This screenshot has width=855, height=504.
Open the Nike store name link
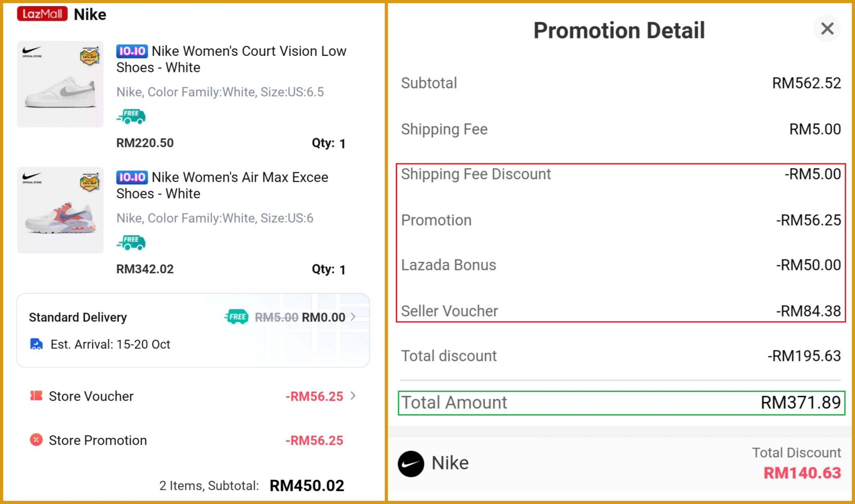(x=90, y=15)
